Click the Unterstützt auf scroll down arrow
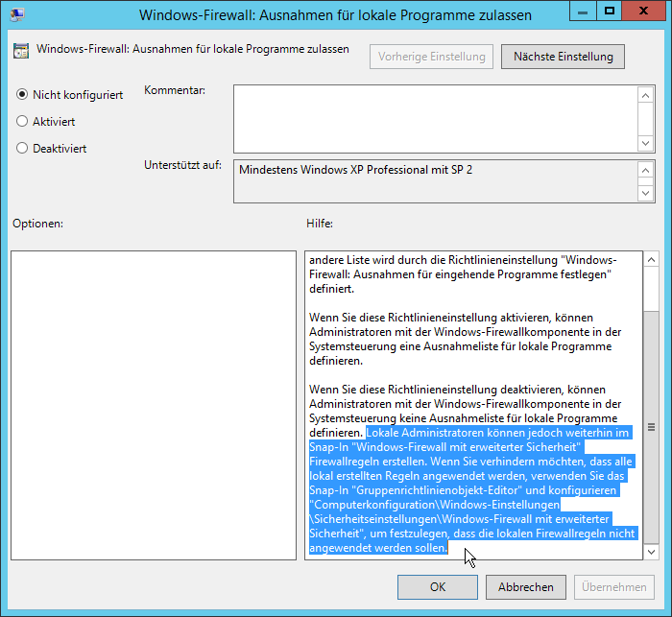Viewport: 672px width, 617px height. click(x=646, y=193)
